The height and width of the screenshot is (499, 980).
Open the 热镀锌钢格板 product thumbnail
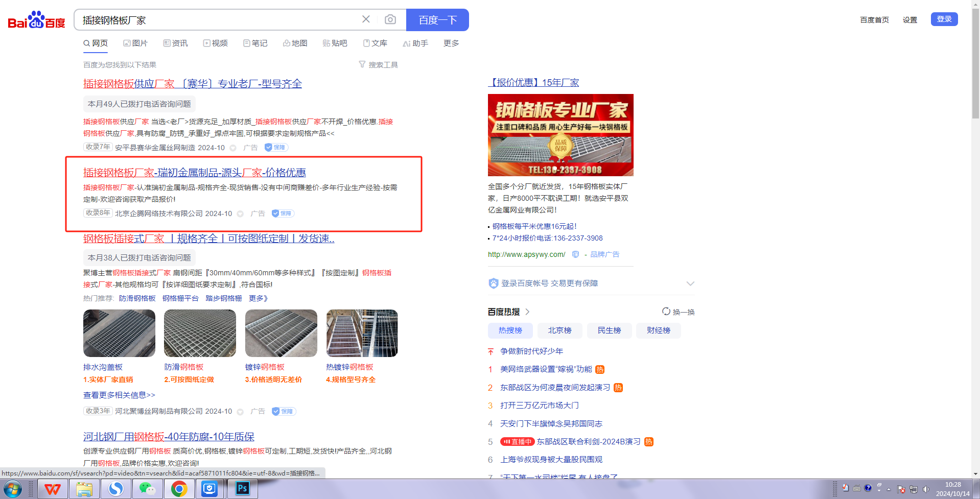coord(362,333)
